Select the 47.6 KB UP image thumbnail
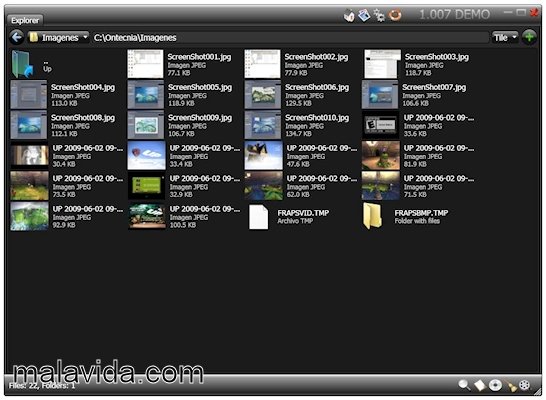The height and width of the screenshot is (400, 546). click(x=264, y=155)
